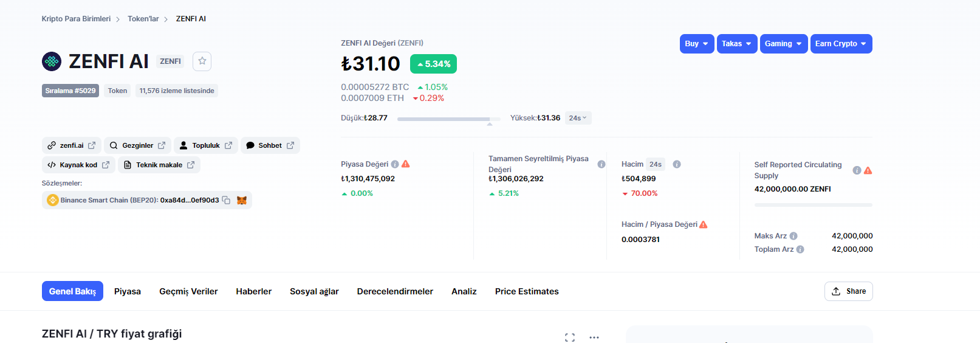Click the circulating supply progress bar
Screen dimensions: 980x343
[814, 205]
